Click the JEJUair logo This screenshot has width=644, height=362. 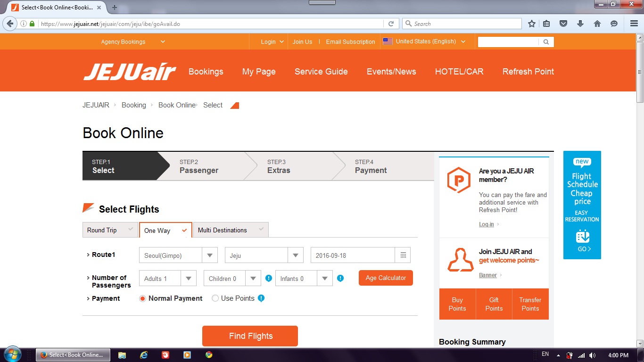tap(130, 72)
